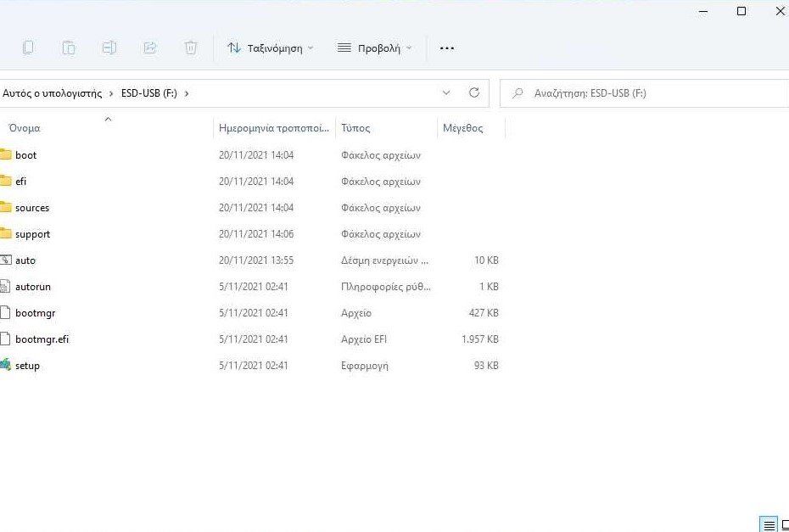Image resolution: width=789 pixels, height=532 pixels.
Task: Click the Paste icon in toolbar
Action: pyautogui.click(x=69, y=48)
